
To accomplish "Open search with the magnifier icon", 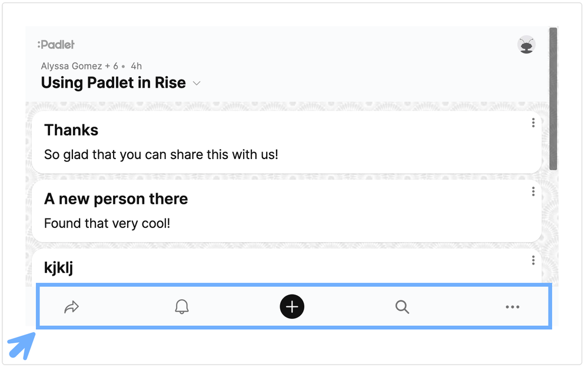I will pos(402,307).
